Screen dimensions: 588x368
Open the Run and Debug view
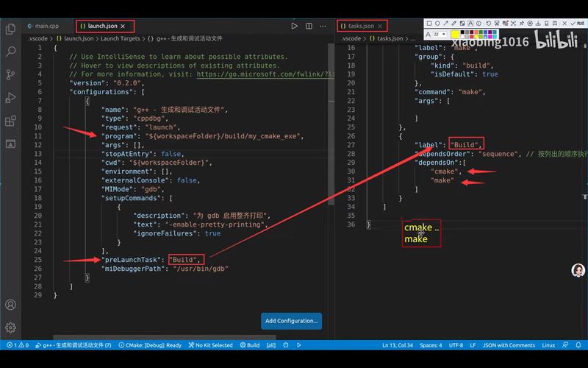pyautogui.click(x=10, y=98)
